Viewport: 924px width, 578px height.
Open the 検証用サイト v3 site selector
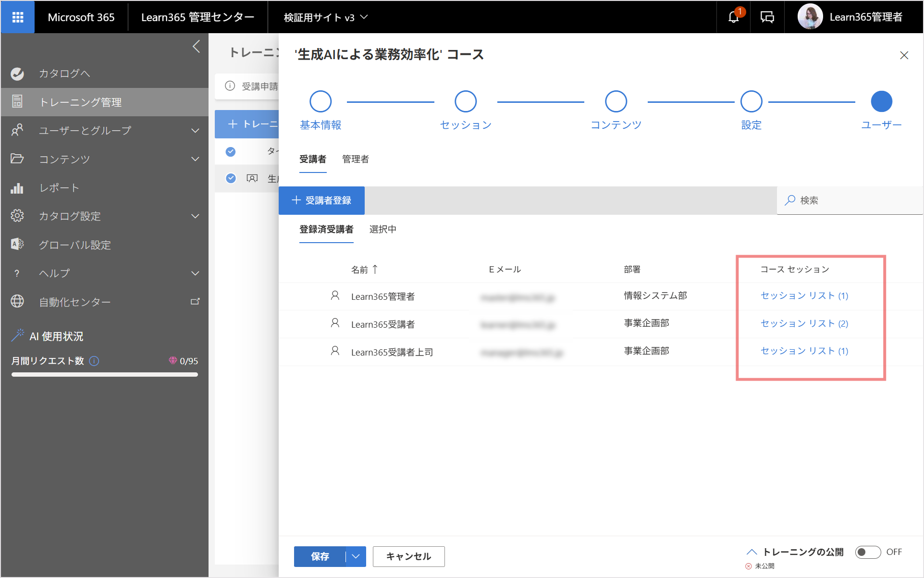326,17
